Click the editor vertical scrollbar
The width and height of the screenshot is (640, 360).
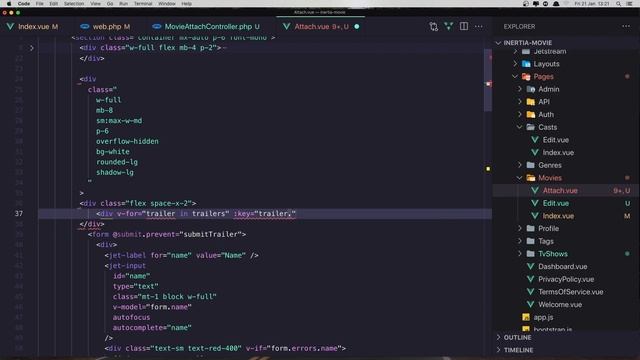[x=488, y=80]
